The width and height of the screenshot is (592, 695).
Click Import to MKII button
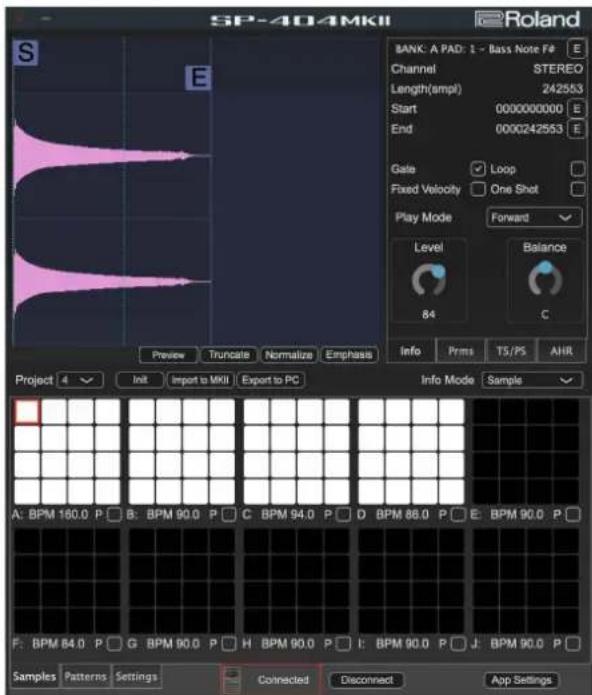pos(200,380)
